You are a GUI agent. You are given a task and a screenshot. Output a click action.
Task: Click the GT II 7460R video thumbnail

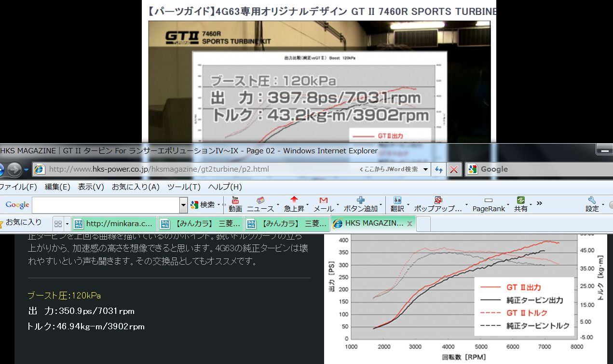point(319,81)
